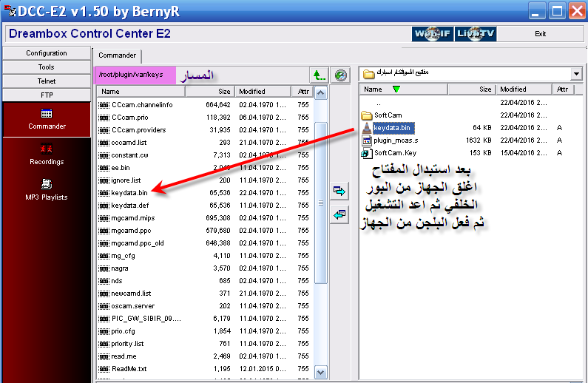Click the icon beside plugin_mcas.s
Image resolution: width=588 pixels, height=383 pixels.
click(366, 140)
